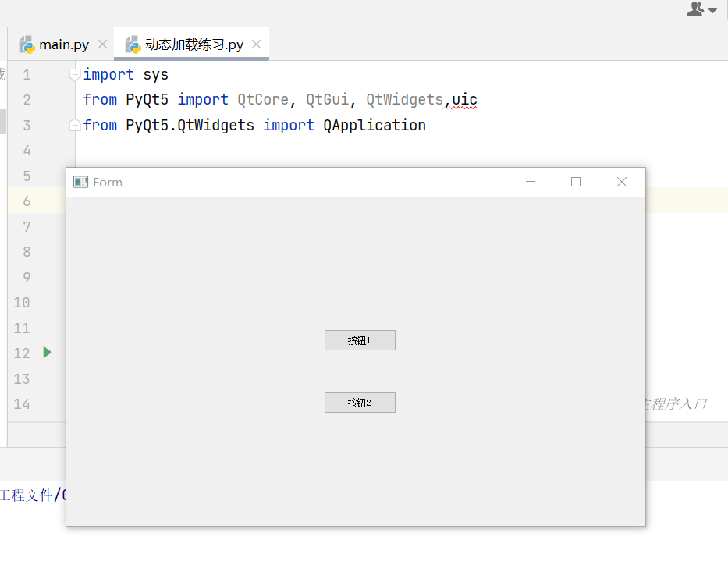Click the red-underlined uic import text

463,99
